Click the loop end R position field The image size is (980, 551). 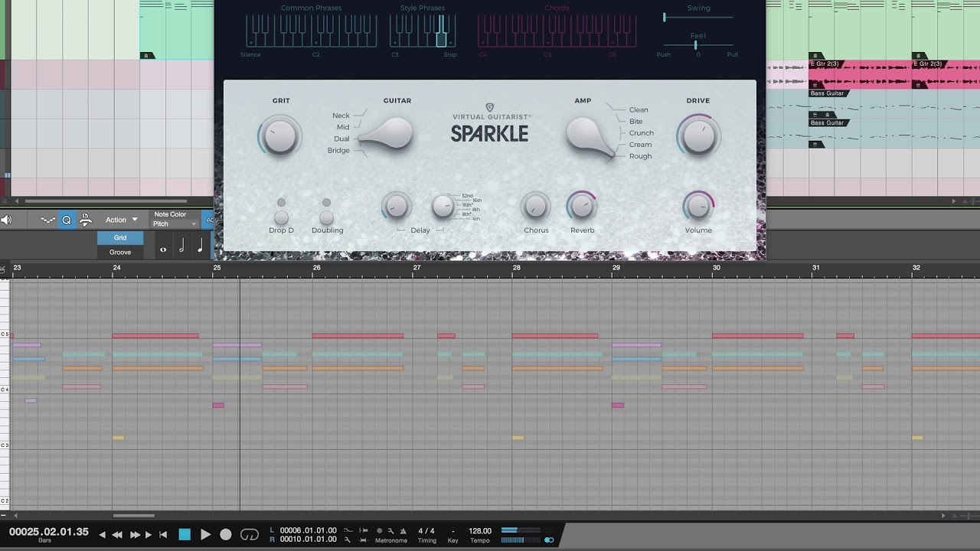coord(309,540)
